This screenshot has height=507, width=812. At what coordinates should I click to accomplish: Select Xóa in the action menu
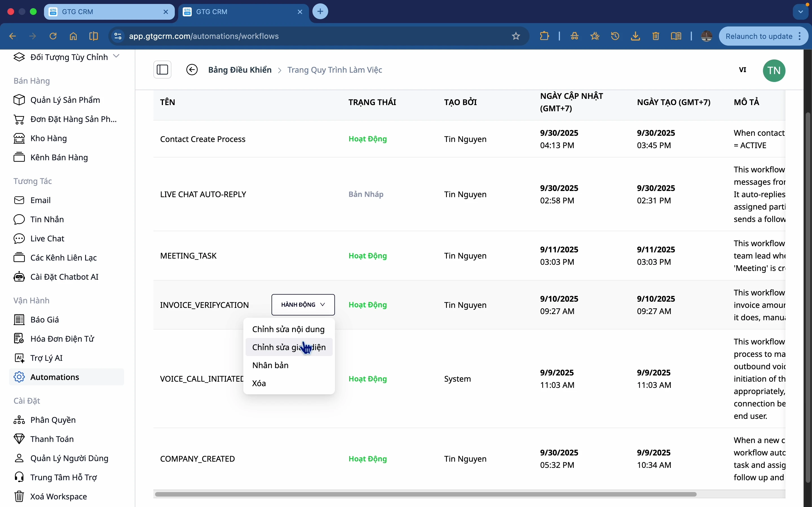259,383
